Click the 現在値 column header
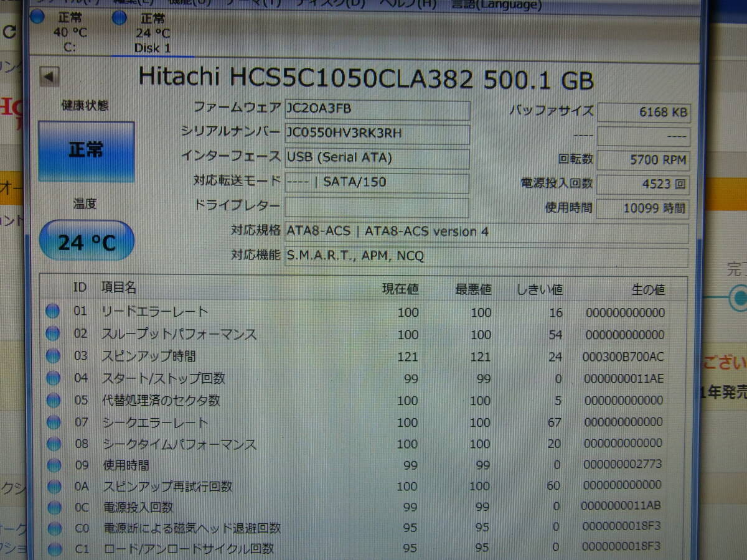747x560 pixels. [x=400, y=289]
